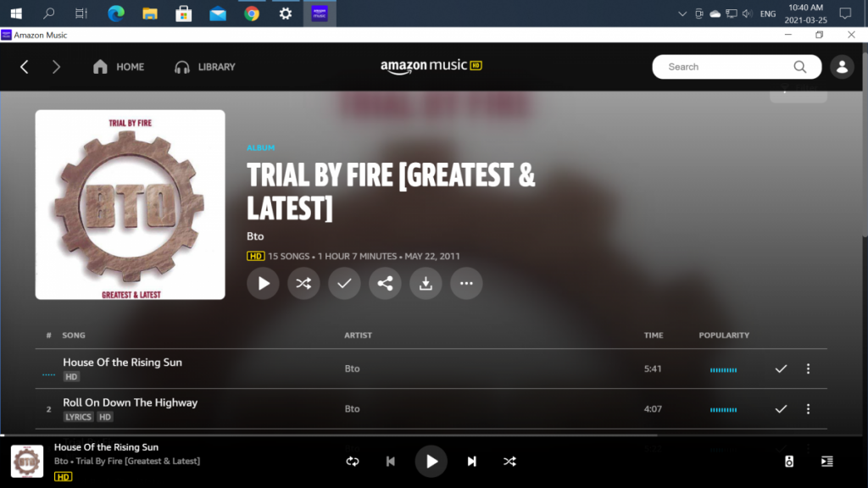
Task: Open the speaker output device selector
Action: tap(789, 462)
